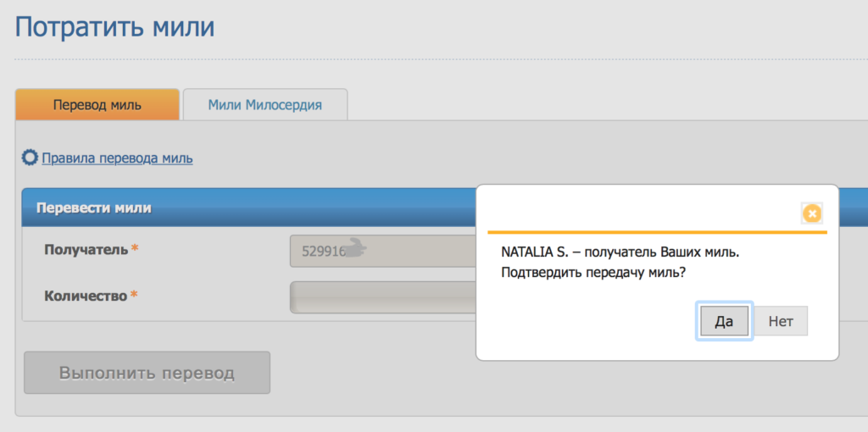This screenshot has height=432, width=868.
Task: Click the Получатель field label
Action: pos(86,250)
